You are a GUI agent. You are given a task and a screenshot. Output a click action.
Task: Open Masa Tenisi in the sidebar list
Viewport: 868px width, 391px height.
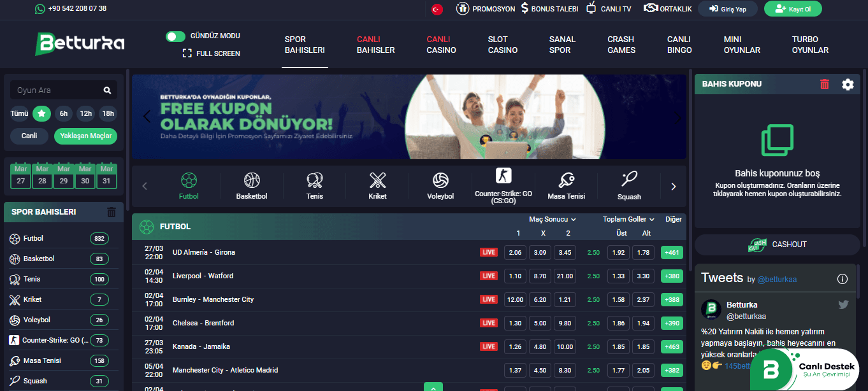coord(60,361)
